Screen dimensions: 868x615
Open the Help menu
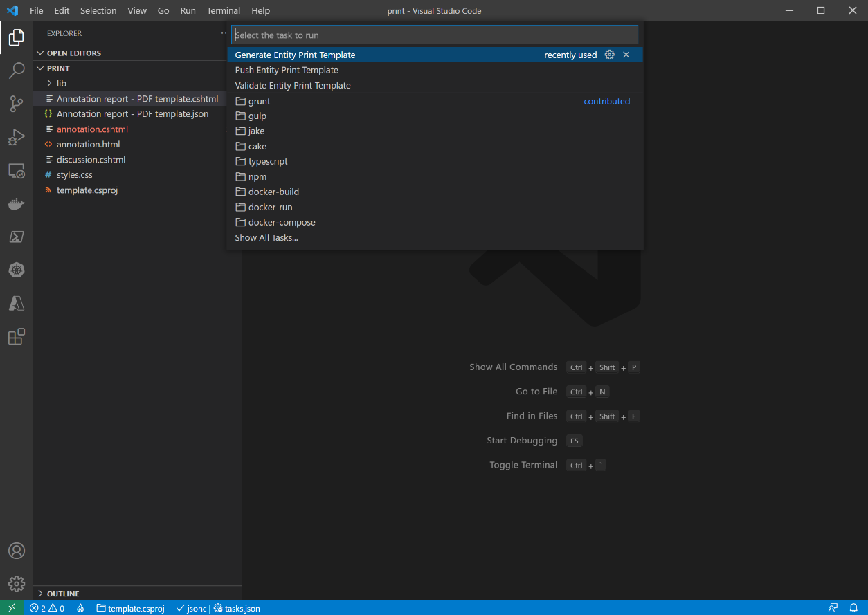pyautogui.click(x=260, y=10)
